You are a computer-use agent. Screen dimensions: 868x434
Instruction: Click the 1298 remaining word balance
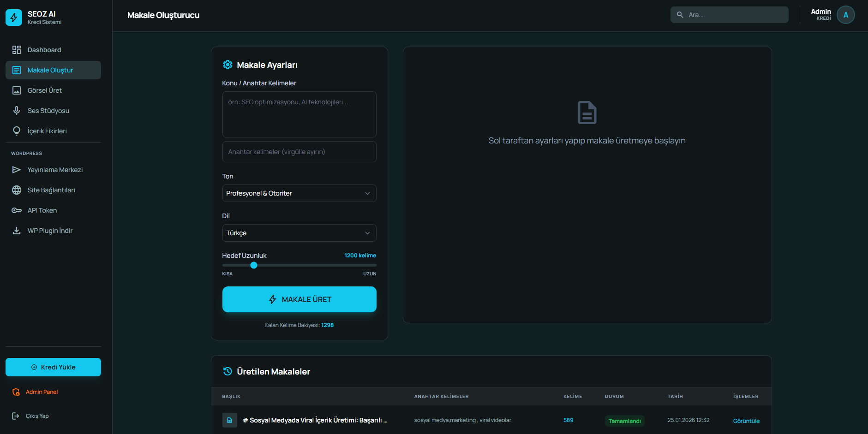point(328,325)
